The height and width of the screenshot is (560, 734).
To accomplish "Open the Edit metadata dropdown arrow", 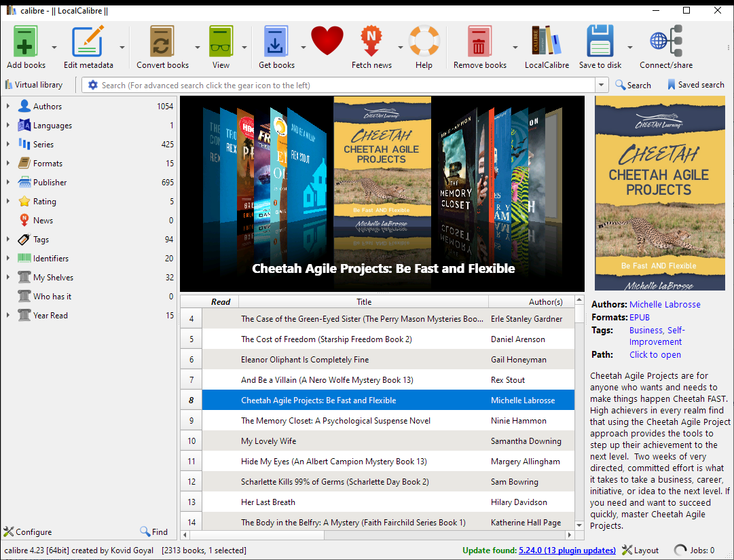I will pyautogui.click(x=122, y=48).
